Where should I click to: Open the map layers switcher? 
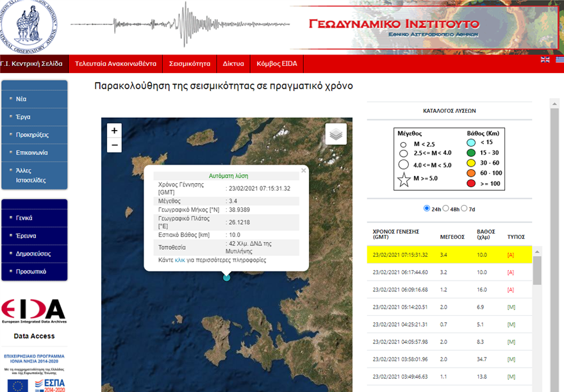tap(336, 134)
